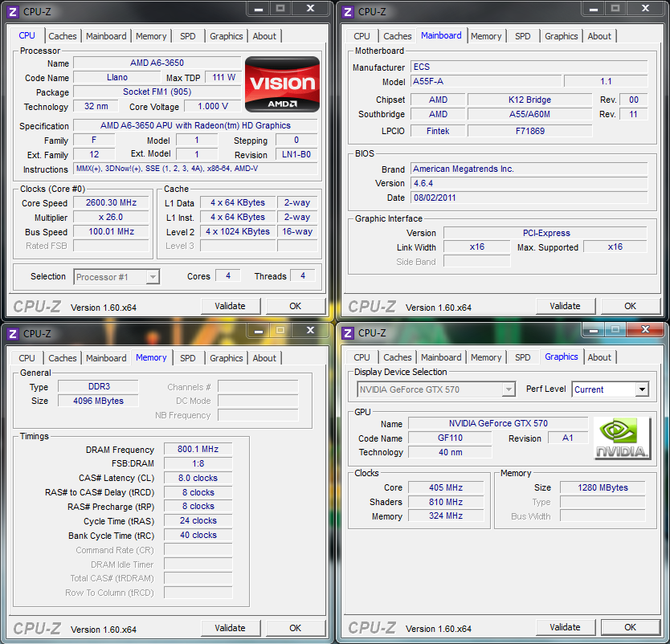Click the CPU-Z title bar icon of the Memory window
Screen dimensions: 670x644
13,333
